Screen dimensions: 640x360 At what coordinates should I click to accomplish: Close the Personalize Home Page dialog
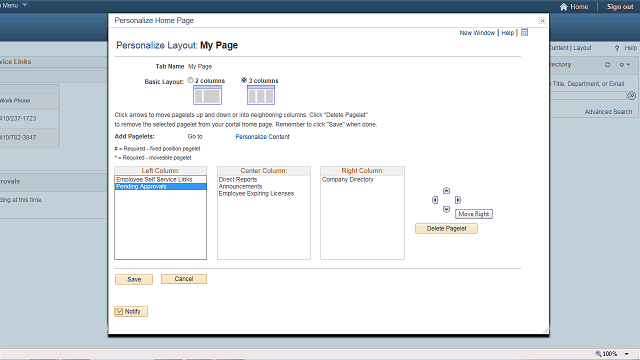click(x=542, y=20)
